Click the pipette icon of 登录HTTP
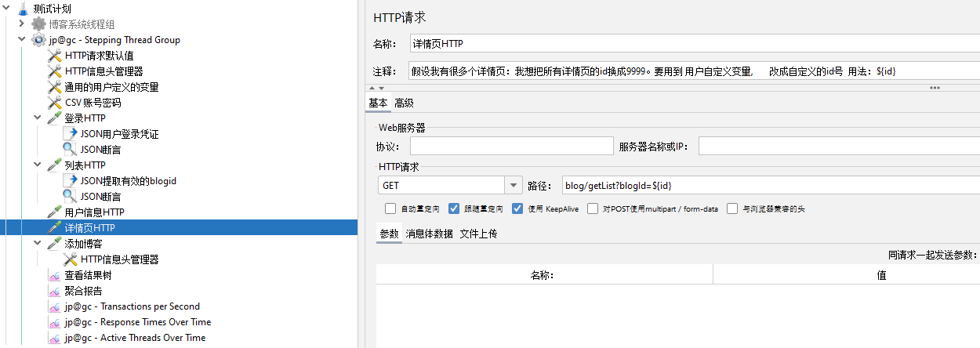980x348 pixels. point(54,118)
